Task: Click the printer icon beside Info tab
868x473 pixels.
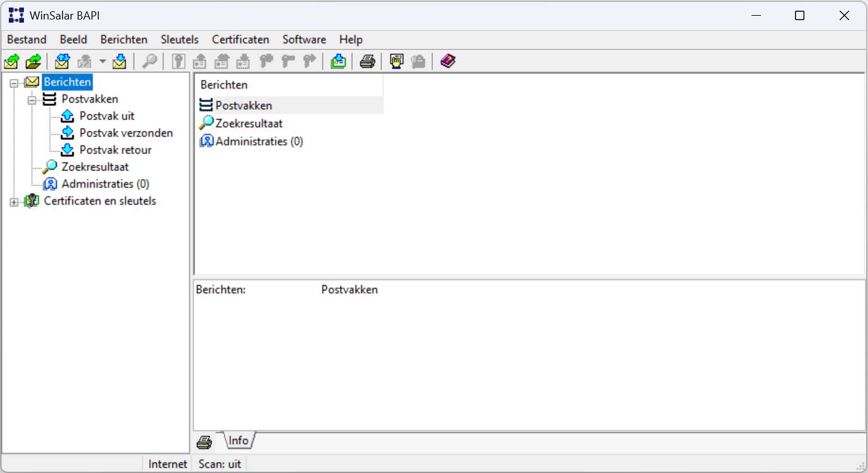Action: [x=204, y=443]
